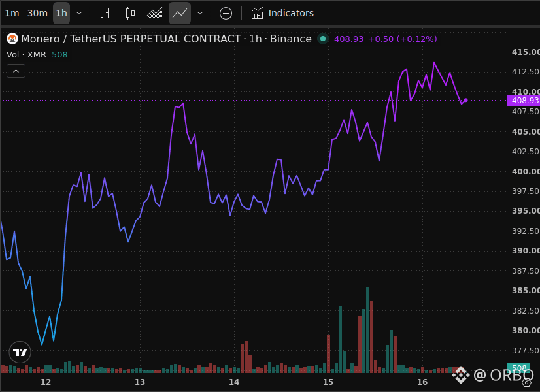Click the 508 volume value in legend

pyautogui.click(x=59, y=54)
